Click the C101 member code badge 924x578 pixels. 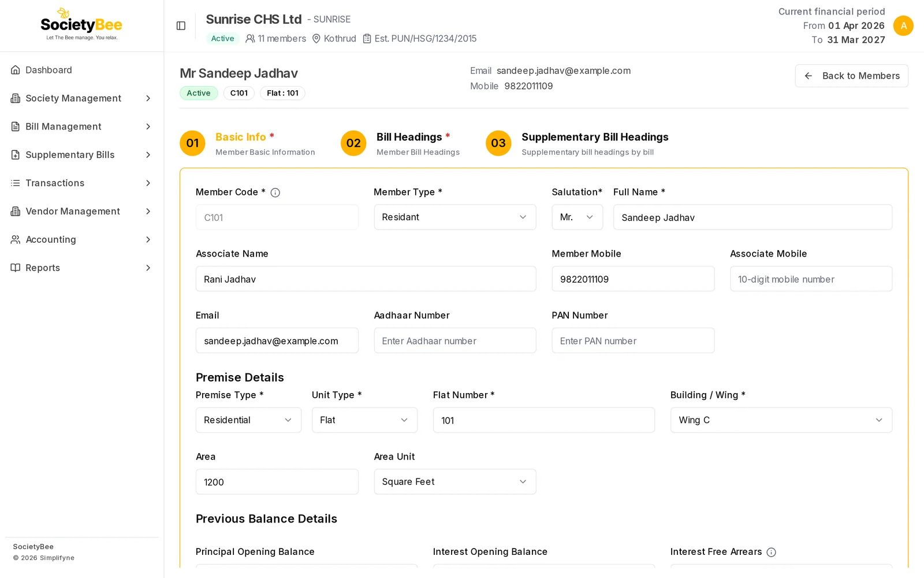point(239,93)
